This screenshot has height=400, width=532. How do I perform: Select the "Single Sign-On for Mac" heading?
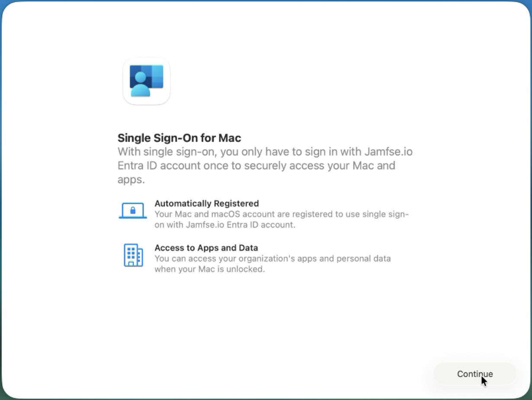pos(179,138)
